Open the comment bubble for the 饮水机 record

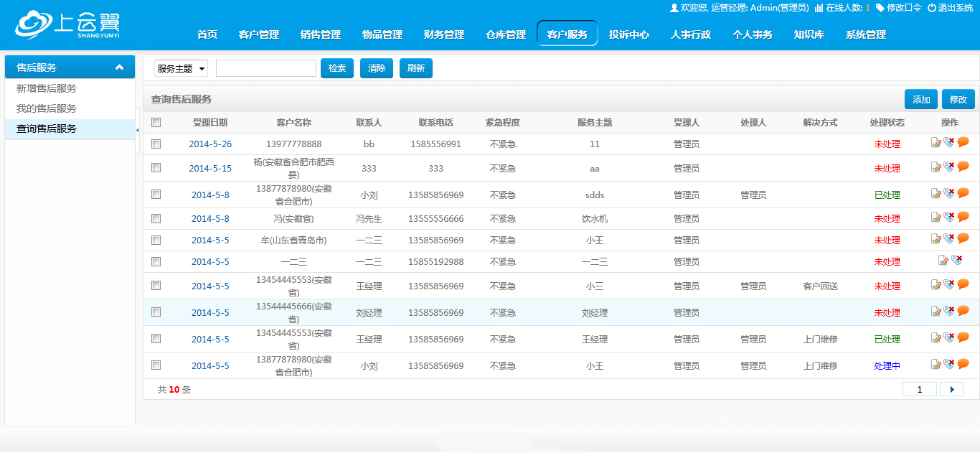click(x=963, y=218)
